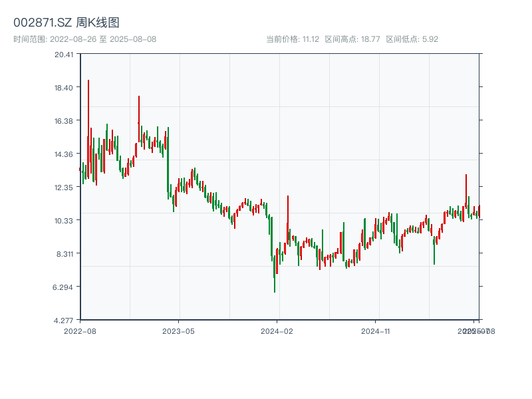Click the tallest red candle reaching 18.77
Screen dimensions: 532x399
[88, 126]
